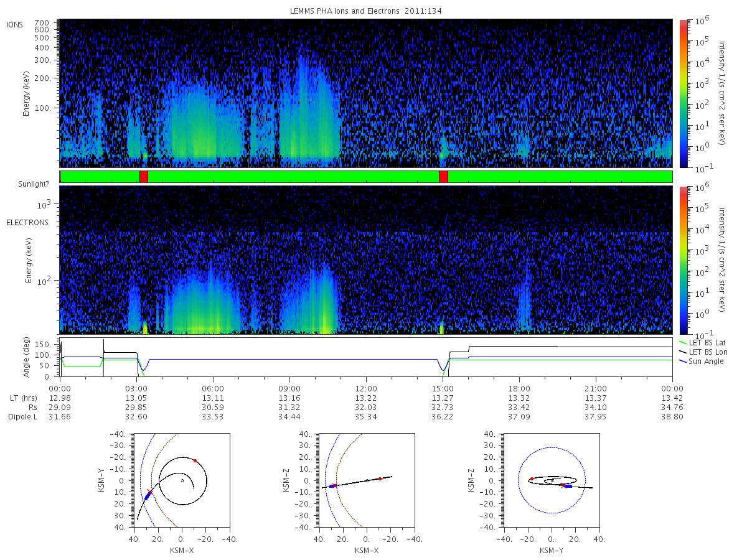Click the red sunlight-bar segment near 03:00
This screenshot has height=560, width=747.
[x=144, y=177]
